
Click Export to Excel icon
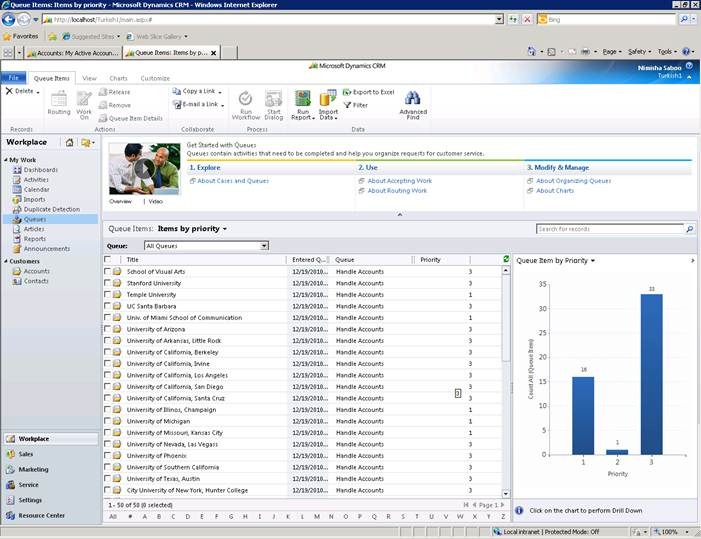click(x=347, y=91)
